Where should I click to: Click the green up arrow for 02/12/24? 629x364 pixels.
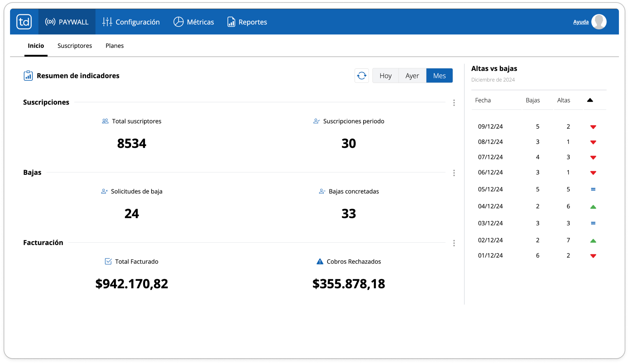[x=593, y=241]
